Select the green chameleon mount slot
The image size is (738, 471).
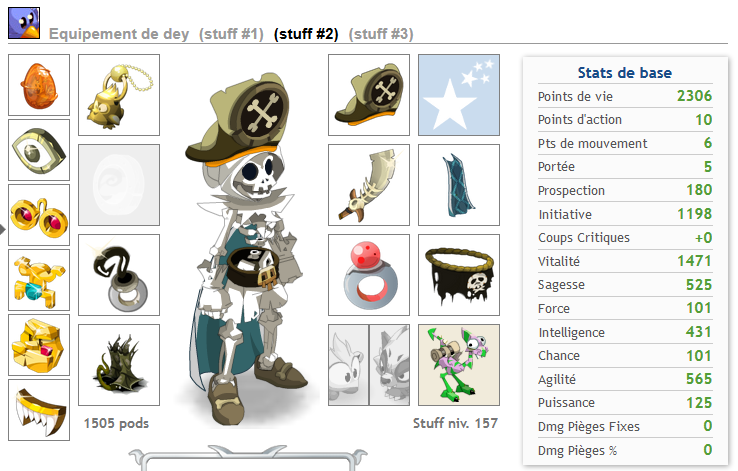click(459, 365)
